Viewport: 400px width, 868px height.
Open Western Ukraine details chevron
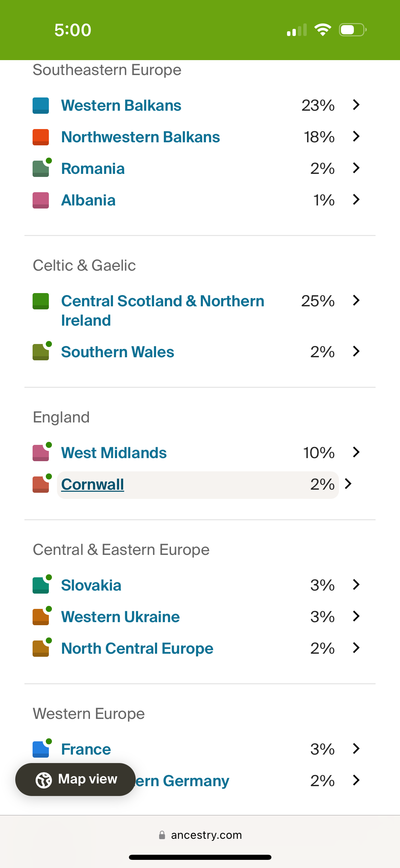[x=356, y=616]
